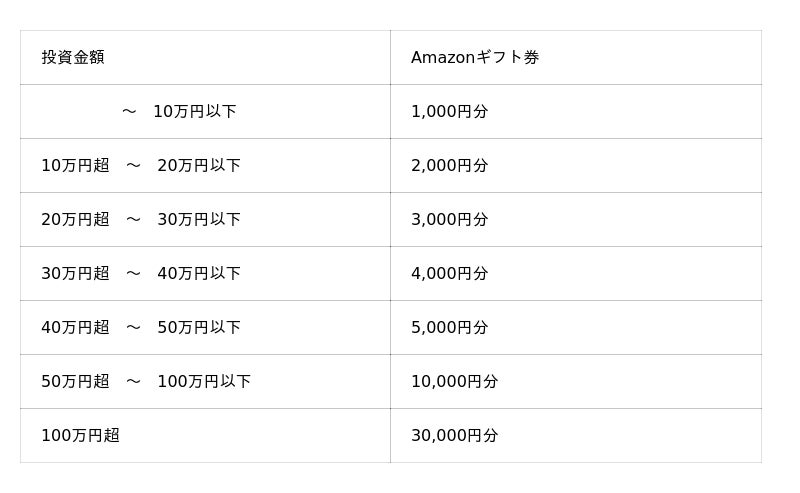This screenshot has height=493, width=800.
Task: Click the 40万円以下 upper bound text
Action: 199,273
